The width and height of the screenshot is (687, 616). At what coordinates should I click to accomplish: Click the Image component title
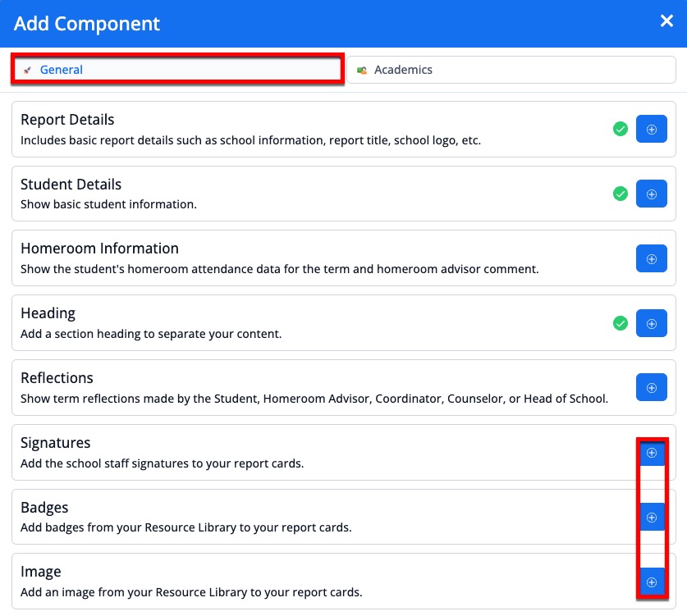point(41,572)
